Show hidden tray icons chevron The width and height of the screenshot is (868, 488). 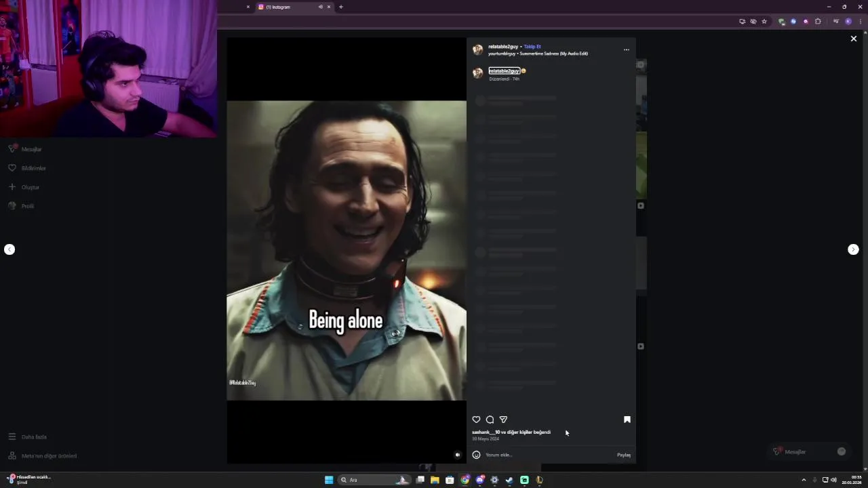pyautogui.click(x=804, y=480)
